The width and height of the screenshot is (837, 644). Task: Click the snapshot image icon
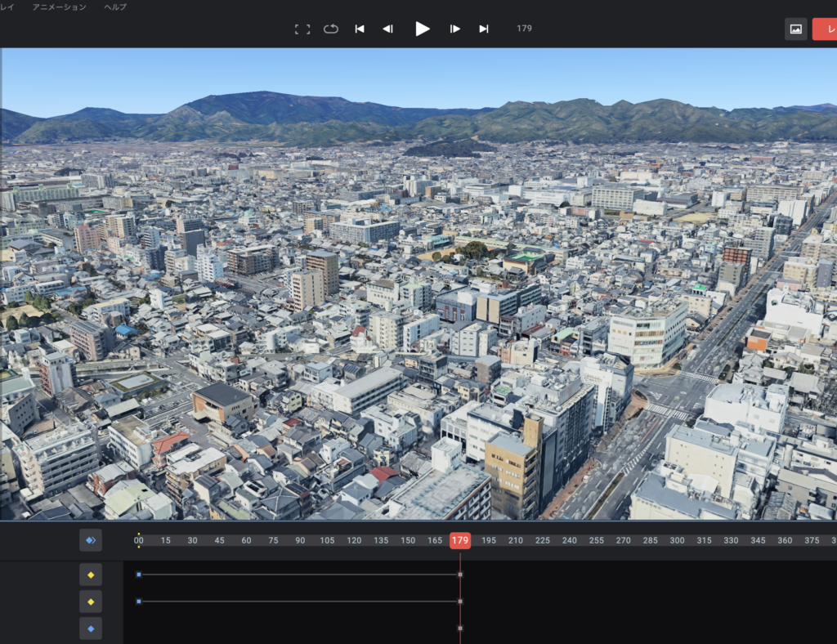point(795,29)
